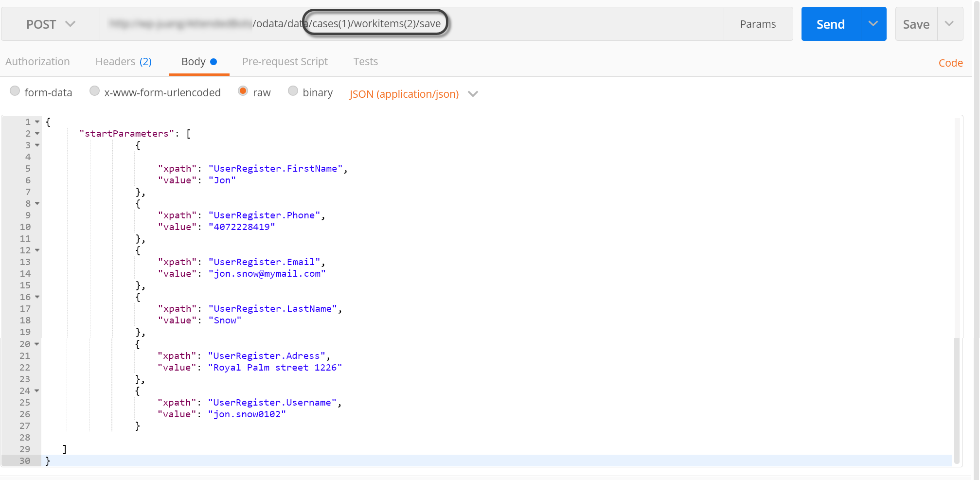Expand the Save options arrow
The width and height of the screenshot is (980, 480).
(x=949, y=24)
